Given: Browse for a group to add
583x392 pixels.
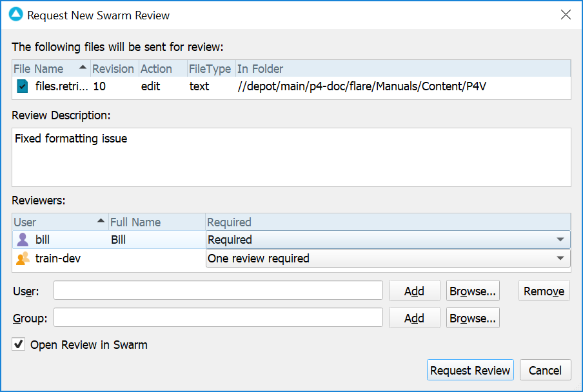Looking at the screenshot, I should coord(473,318).
